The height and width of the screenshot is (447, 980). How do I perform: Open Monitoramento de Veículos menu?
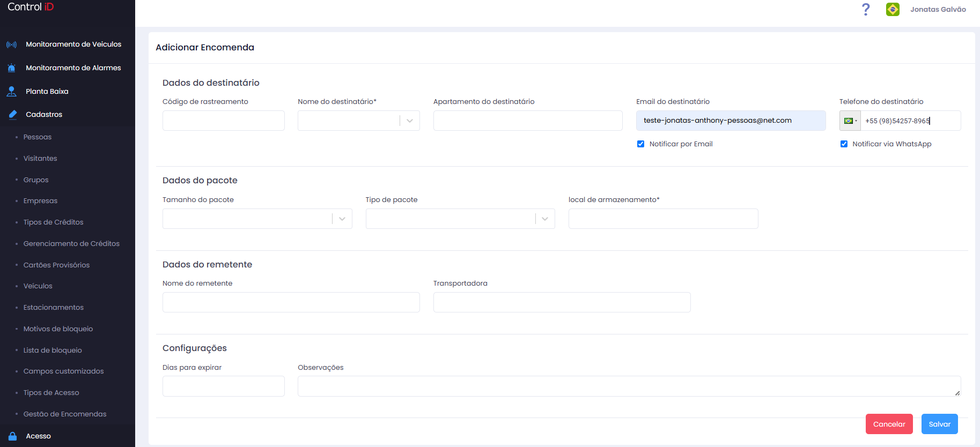coord(73,44)
